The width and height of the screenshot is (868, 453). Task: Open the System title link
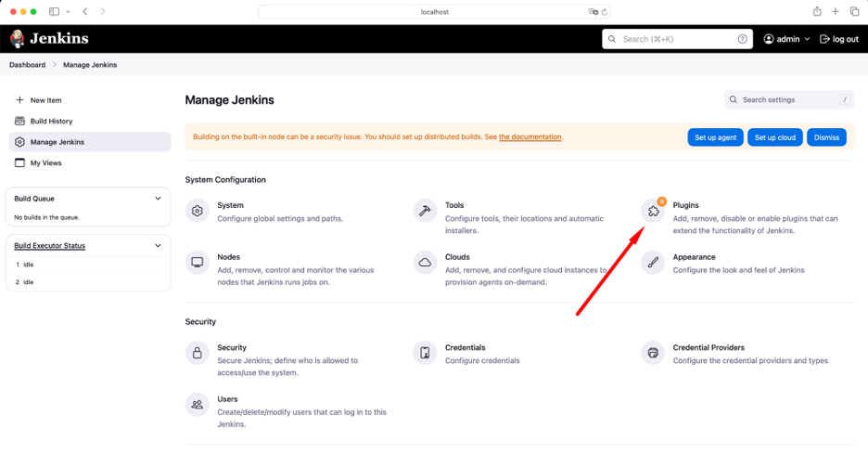click(x=230, y=205)
